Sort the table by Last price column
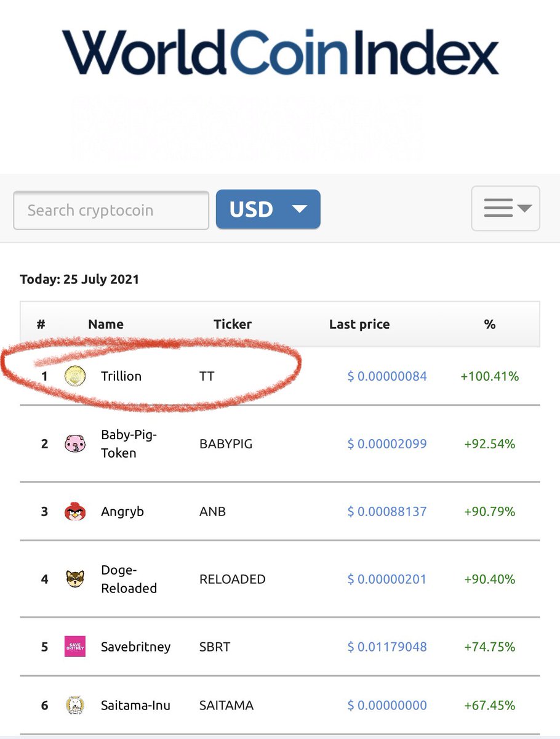560x739 pixels. (359, 324)
